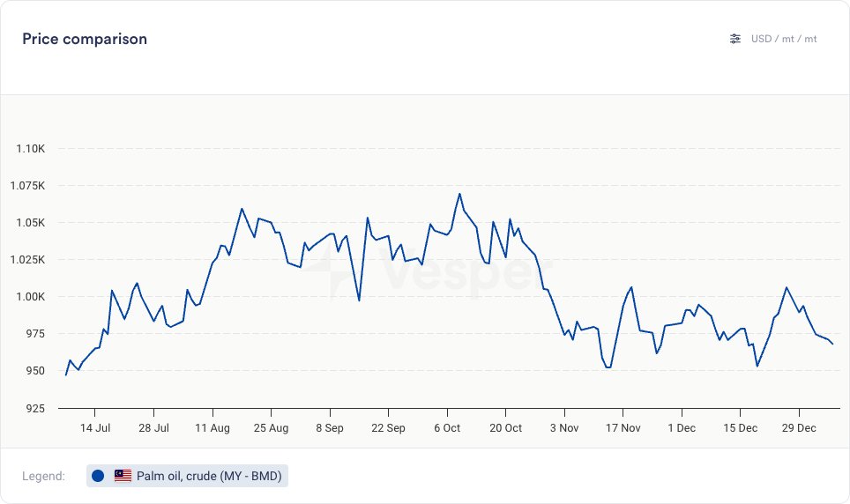The height and width of the screenshot is (504, 850).
Task: Click the highest price peak in early October
Action: pos(459,194)
